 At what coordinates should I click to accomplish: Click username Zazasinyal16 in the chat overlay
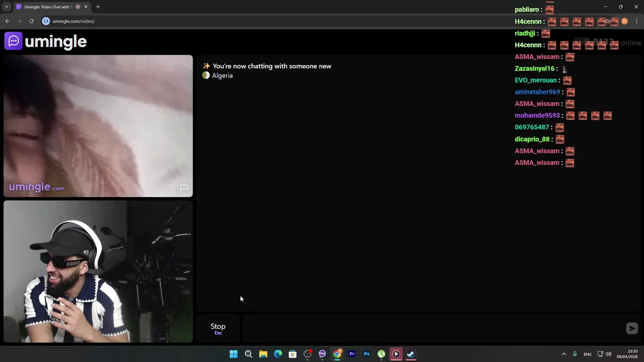[x=534, y=68]
